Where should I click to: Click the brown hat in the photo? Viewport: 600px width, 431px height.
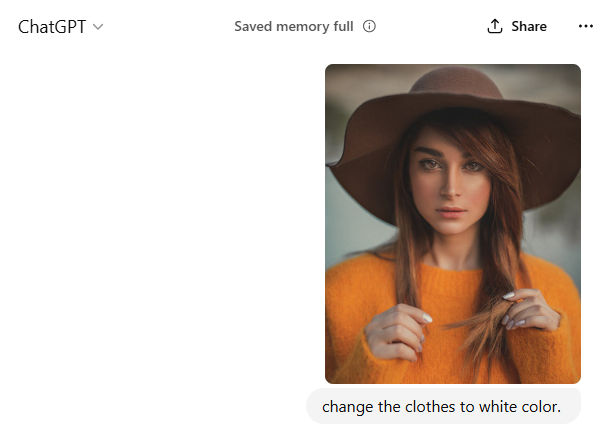point(452,110)
